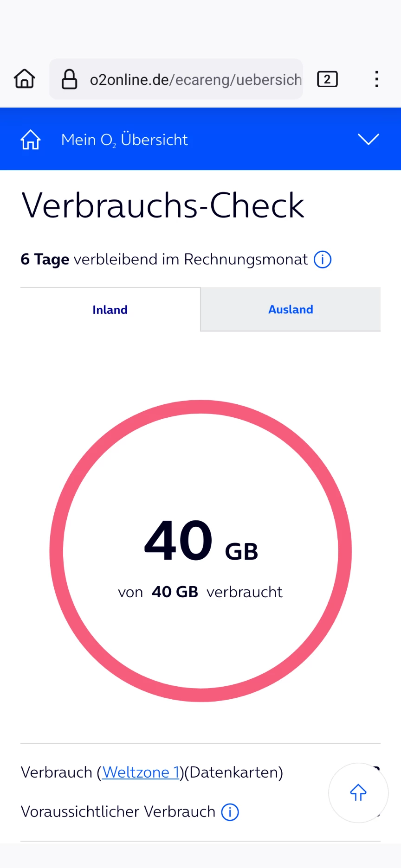
Task: Expand the Mein O2 Übersicht chevron
Action: [369, 139]
